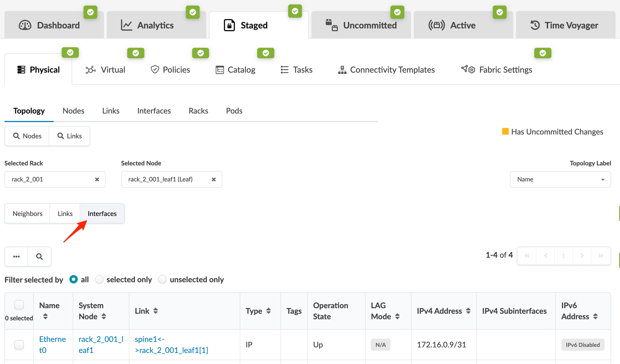Click the magnifier search icon above the table
Screen dimensions: 620x364
click(x=39, y=257)
